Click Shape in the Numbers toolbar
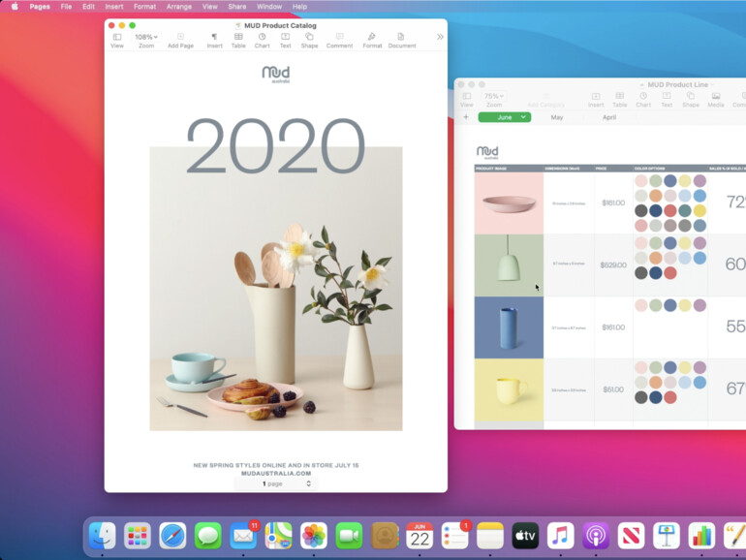This screenshot has height=560, width=746. pos(691,100)
